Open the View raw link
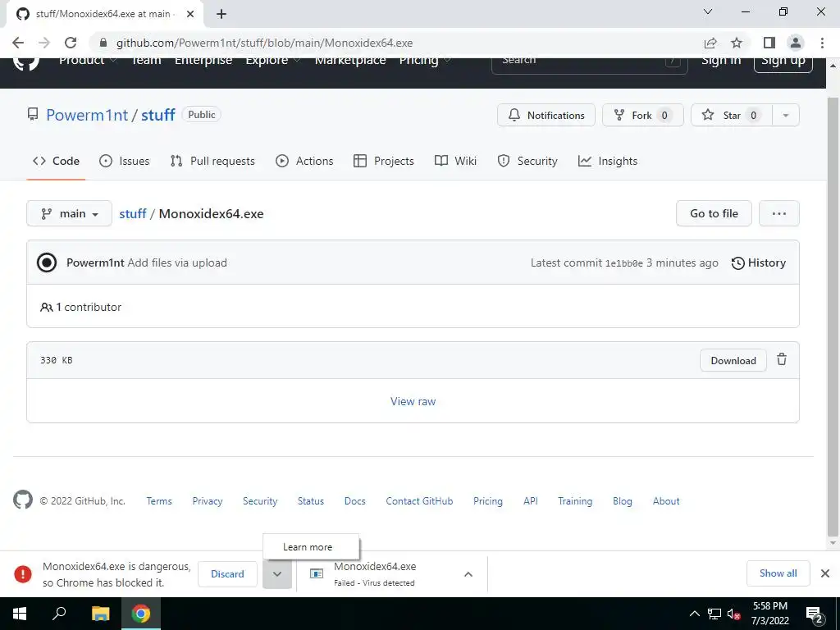 click(413, 401)
